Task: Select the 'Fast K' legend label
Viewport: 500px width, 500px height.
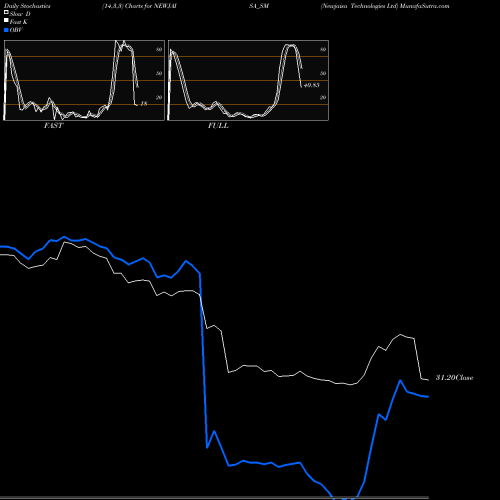Action: [x=19, y=22]
